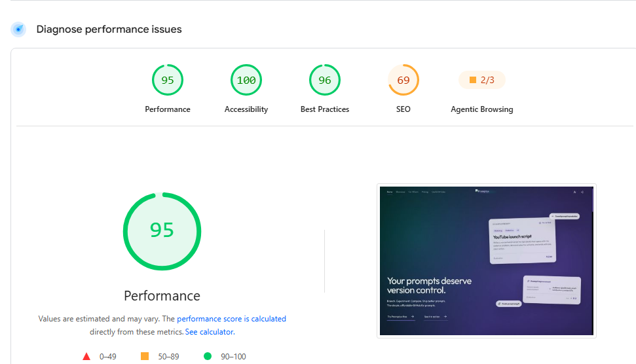
Task: Open the 'performance score is calculated' link
Action: pyautogui.click(x=231, y=319)
